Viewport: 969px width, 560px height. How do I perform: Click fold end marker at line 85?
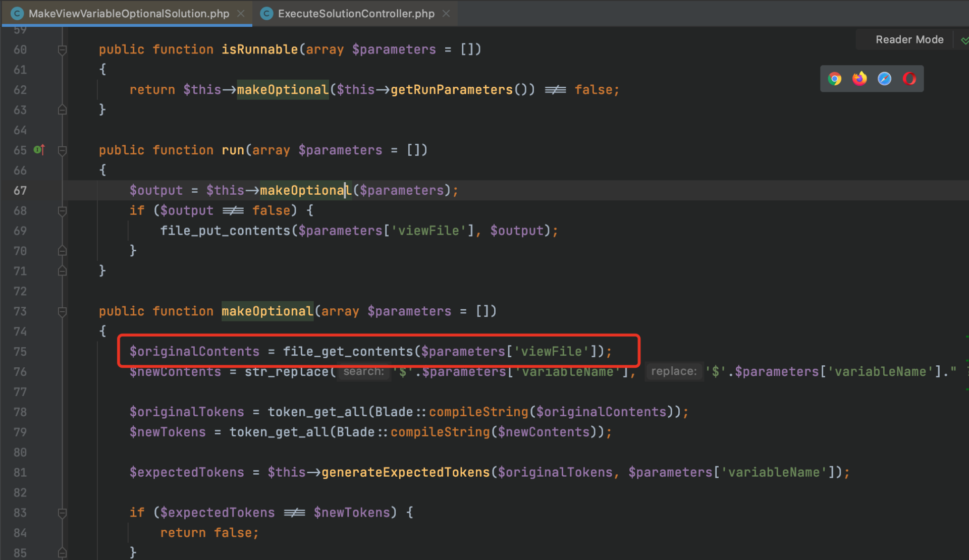pyautogui.click(x=62, y=552)
